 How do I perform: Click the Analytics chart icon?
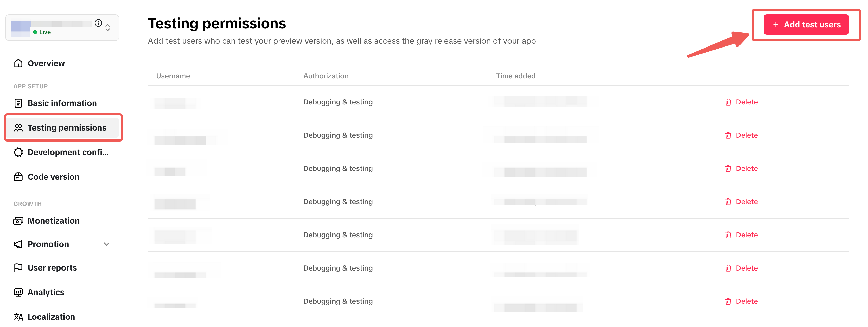pos(18,292)
